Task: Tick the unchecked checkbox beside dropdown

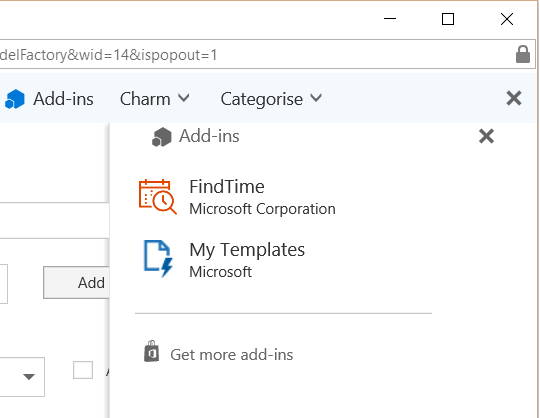Action: tap(83, 370)
